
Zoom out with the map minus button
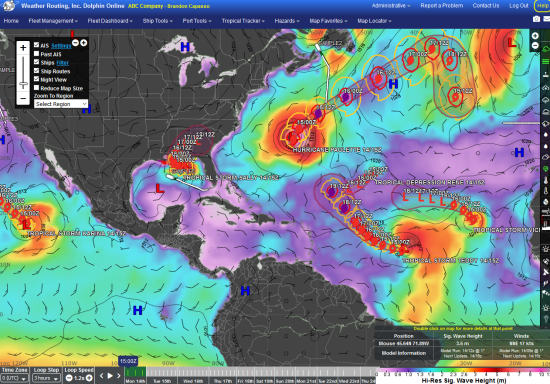coord(23,99)
